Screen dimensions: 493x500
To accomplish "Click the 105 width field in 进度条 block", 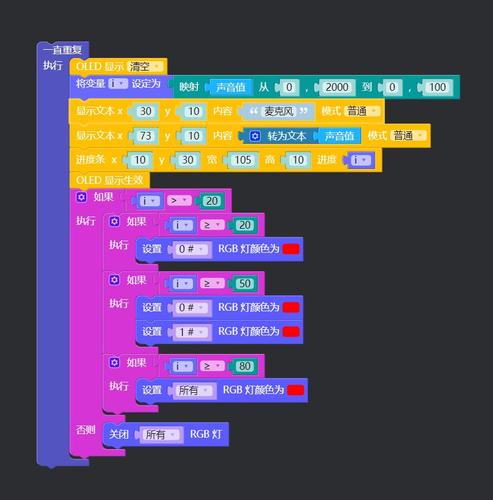I will (243, 160).
